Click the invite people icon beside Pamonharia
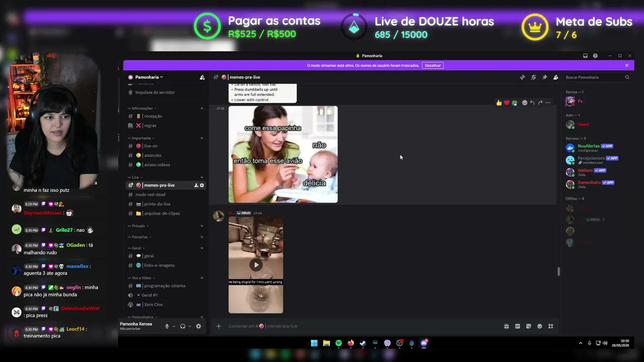Image resolution: width=644 pixels, height=362 pixels. [202, 77]
